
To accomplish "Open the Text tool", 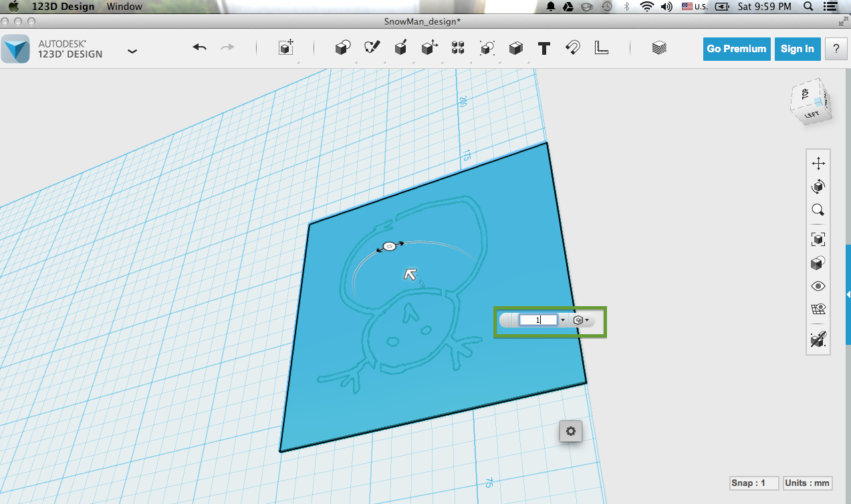I will tap(543, 48).
